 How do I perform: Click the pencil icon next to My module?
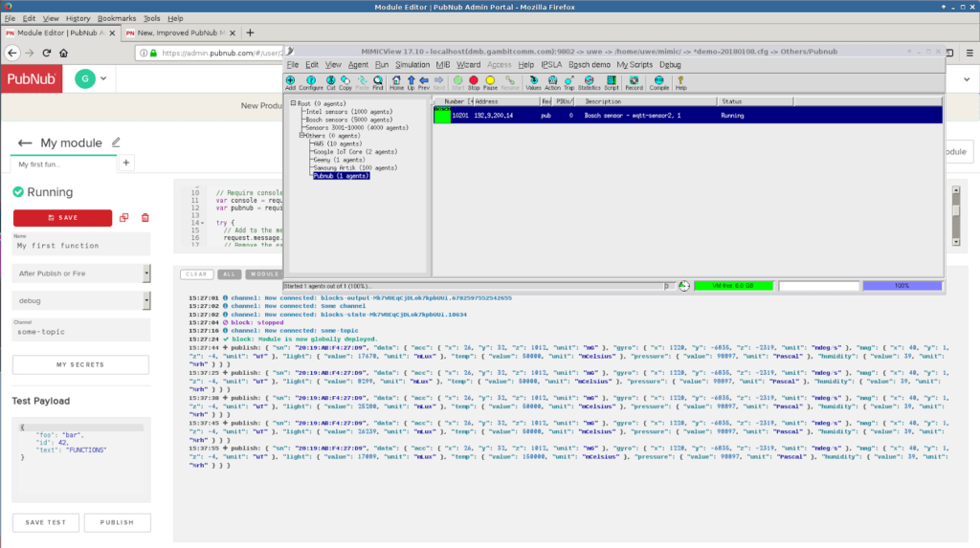(x=117, y=142)
